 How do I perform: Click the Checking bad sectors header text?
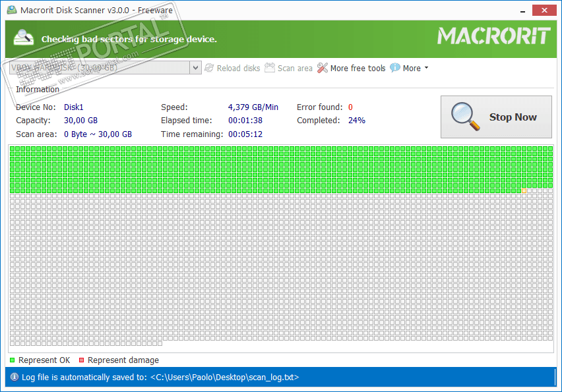(129, 39)
